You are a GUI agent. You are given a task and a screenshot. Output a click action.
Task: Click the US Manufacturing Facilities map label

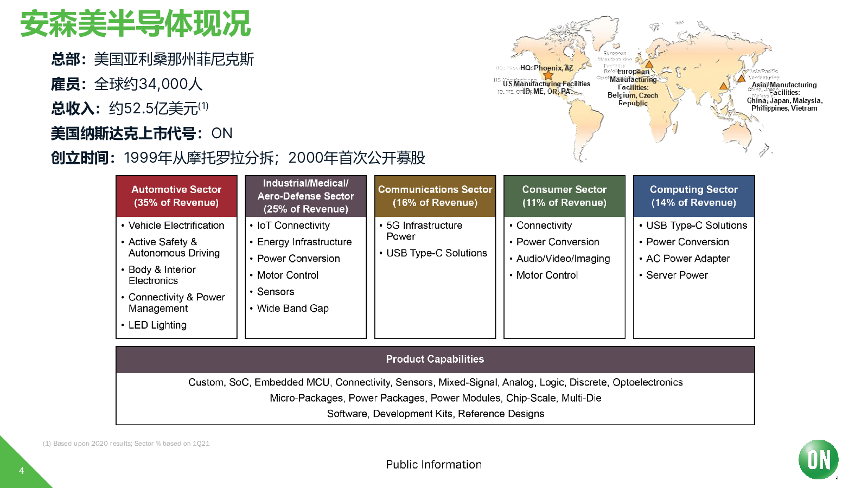546,84
